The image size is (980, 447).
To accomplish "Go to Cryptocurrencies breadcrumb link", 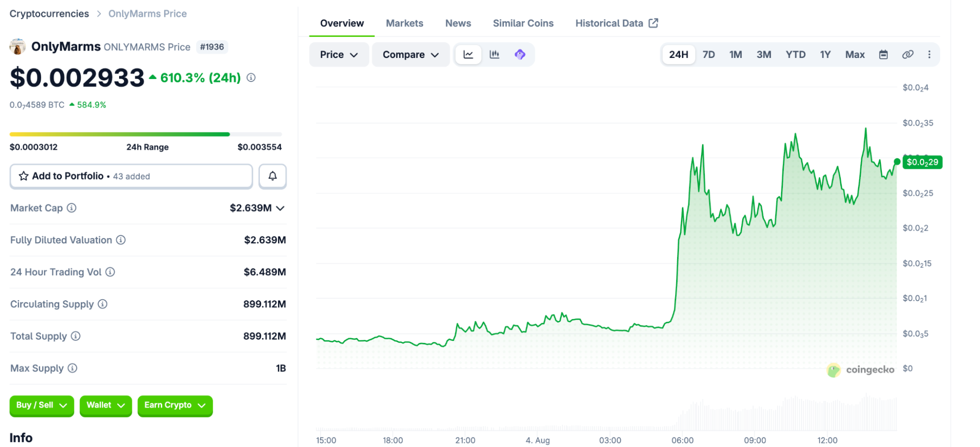I will [49, 14].
